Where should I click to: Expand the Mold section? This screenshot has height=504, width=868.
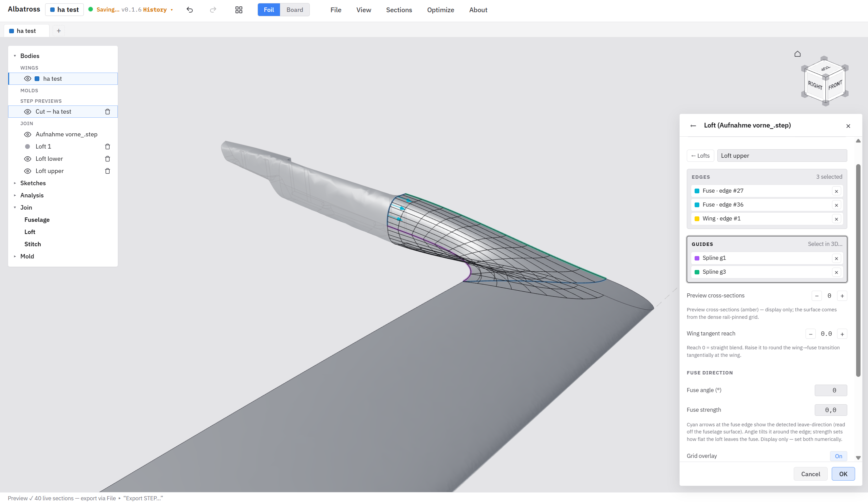pyautogui.click(x=15, y=256)
